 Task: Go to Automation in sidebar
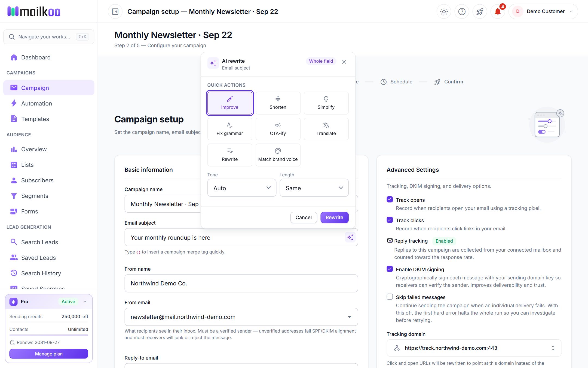pyautogui.click(x=49, y=104)
